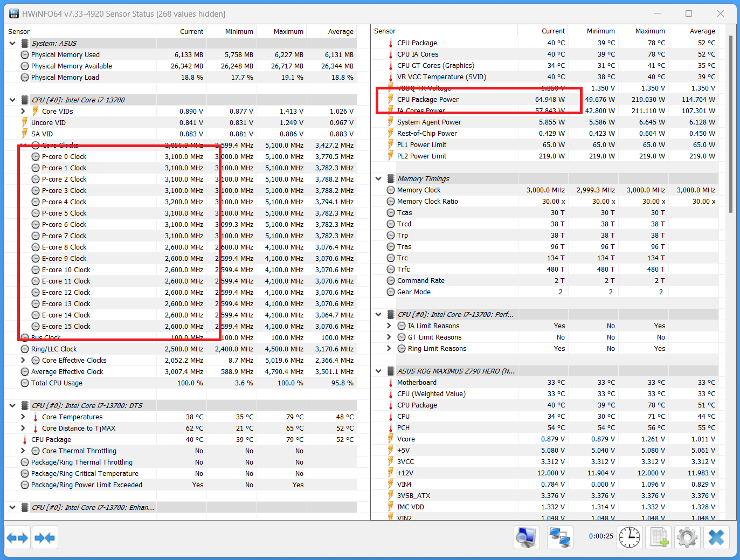This screenshot has height=560, width=740.
Task: Click the clock icon beside Ring/LLC Clock
Action: point(25,349)
